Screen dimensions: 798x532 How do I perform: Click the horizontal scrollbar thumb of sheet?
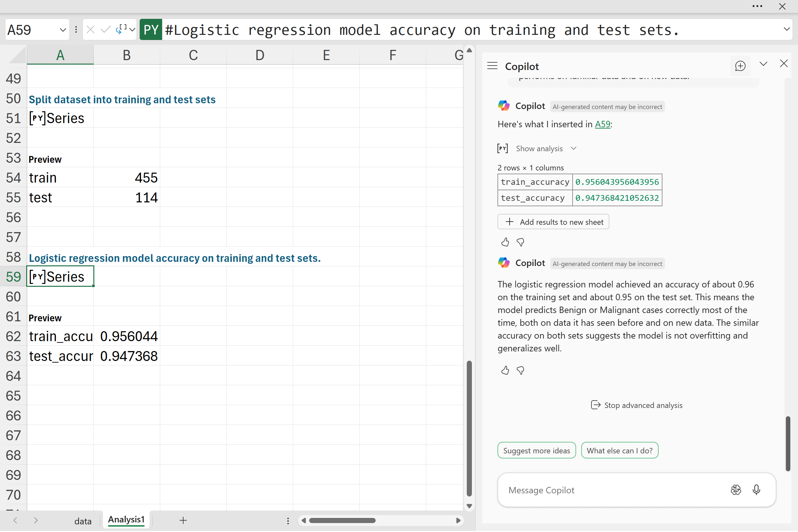[342, 520]
